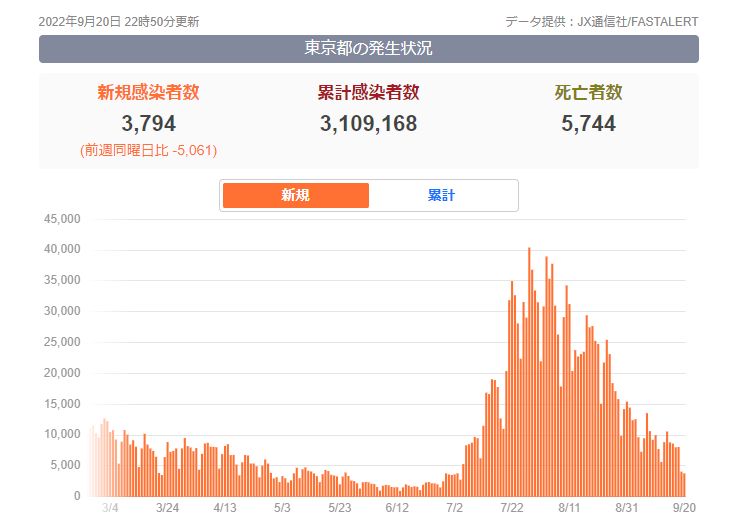Switch to the 累計 tab
Image resolution: width=739 pixels, height=524 pixels.
coord(442,195)
